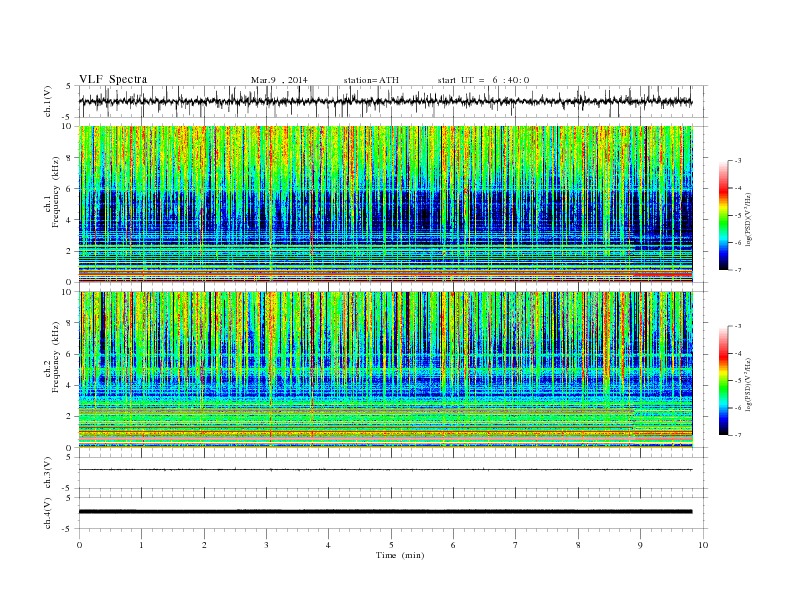Click the "ch.3(V)" axis label

(48, 473)
